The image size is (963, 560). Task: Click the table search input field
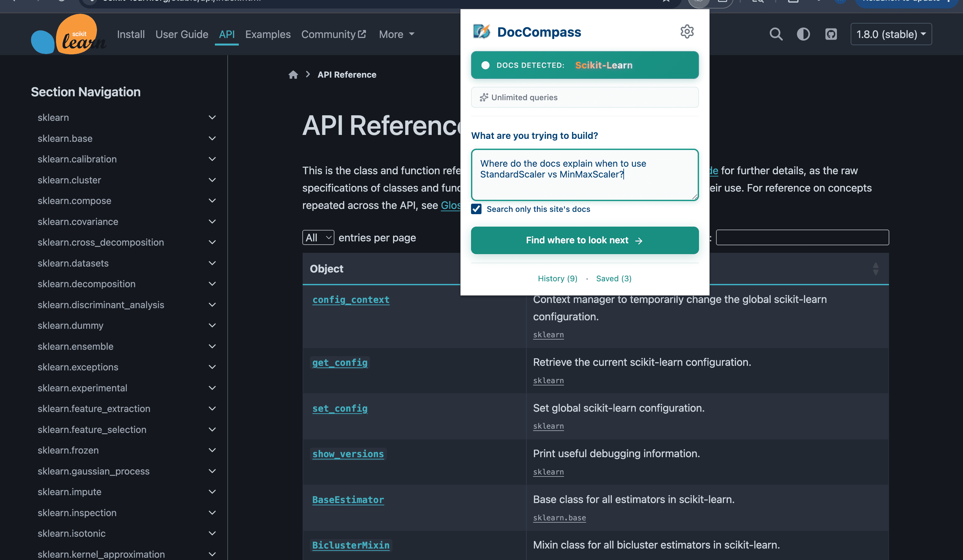pyautogui.click(x=802, y=237)
